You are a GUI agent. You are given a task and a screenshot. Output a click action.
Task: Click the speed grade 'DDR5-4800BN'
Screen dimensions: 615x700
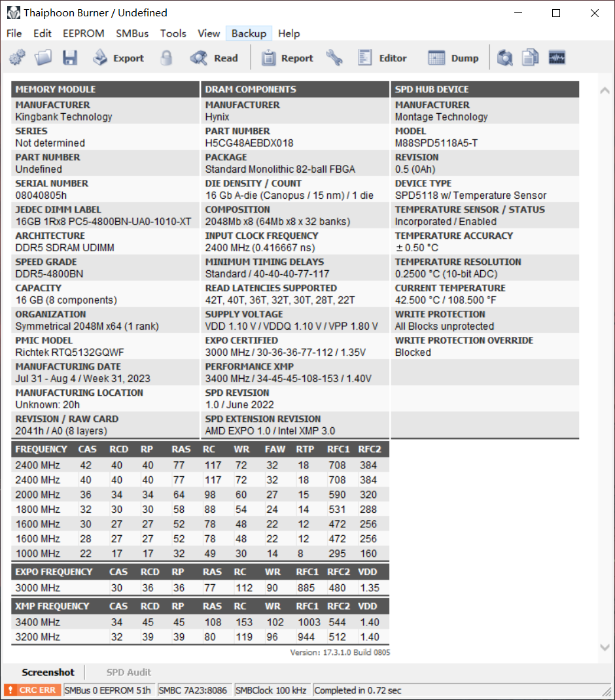pyautogui.click(x=49, y=274)
